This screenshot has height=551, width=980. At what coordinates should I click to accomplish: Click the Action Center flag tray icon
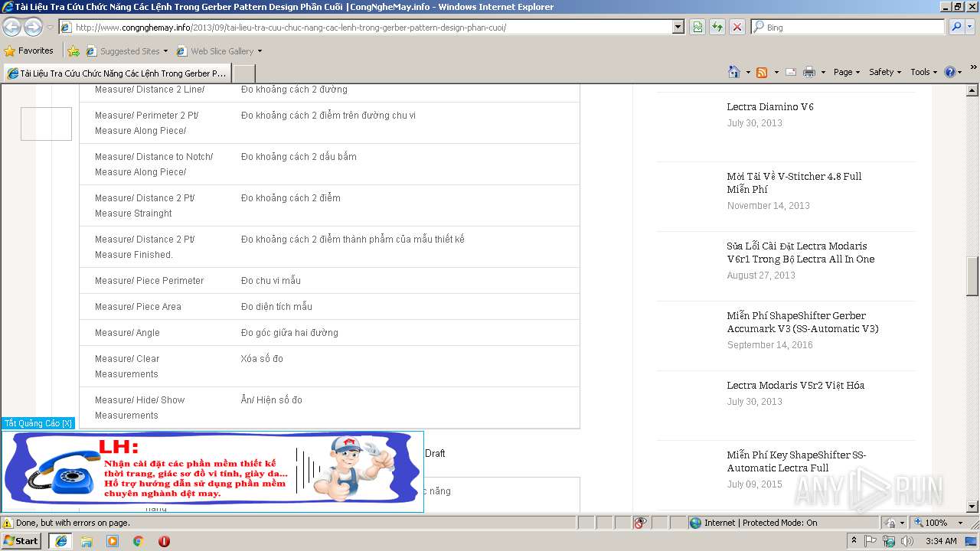[871, 541]
